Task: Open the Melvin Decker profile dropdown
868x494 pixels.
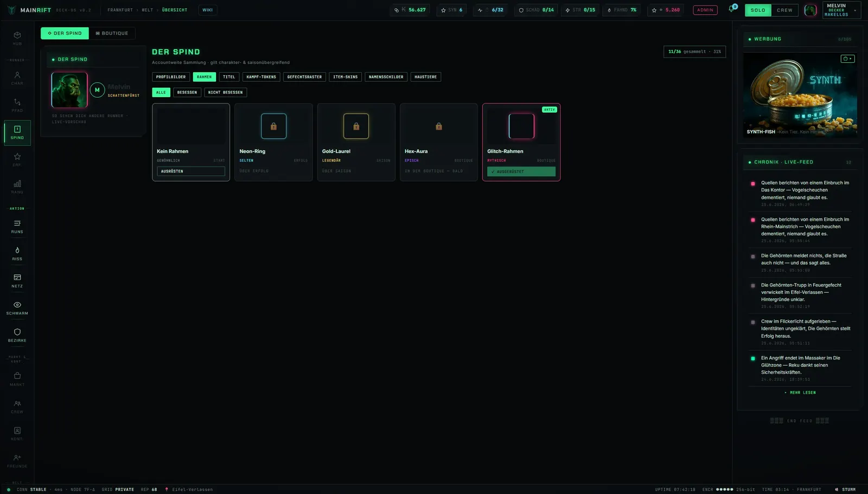Action: click(x=841, y=10)
